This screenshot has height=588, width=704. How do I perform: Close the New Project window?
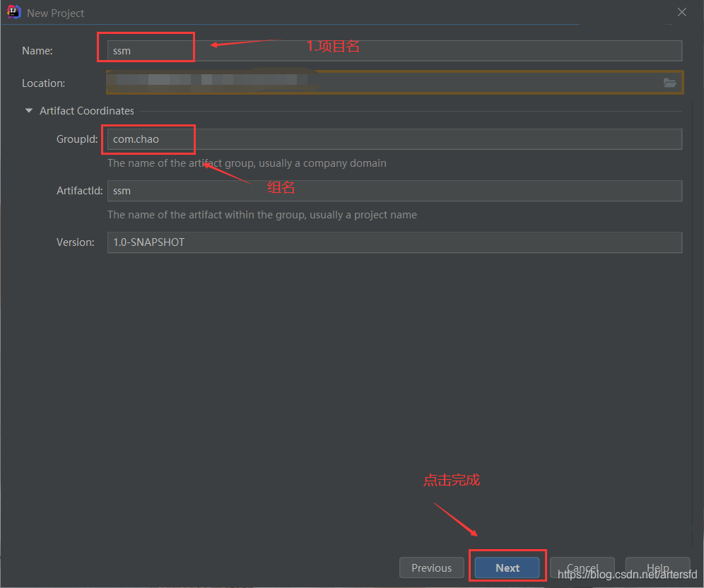pos(682,12)
